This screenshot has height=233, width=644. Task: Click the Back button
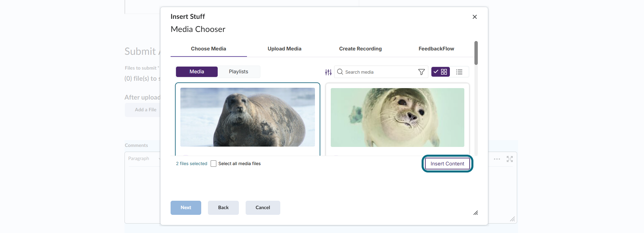tap(223, 208)
